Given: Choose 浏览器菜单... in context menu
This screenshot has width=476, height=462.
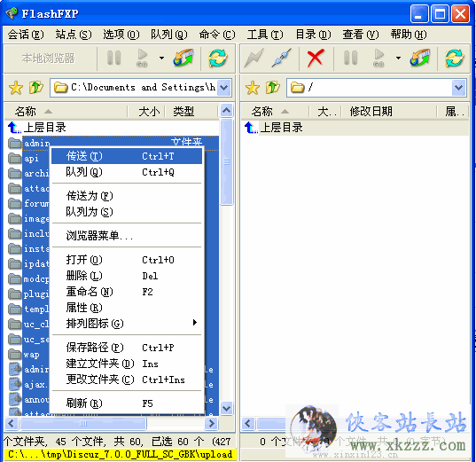Looking at the screenshot, I should 127,236.
